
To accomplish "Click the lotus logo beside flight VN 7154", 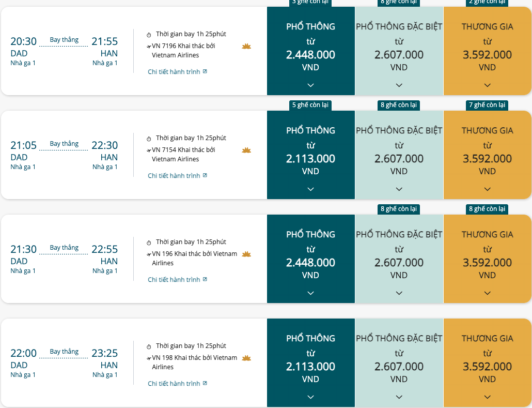I will coord(246,150).
